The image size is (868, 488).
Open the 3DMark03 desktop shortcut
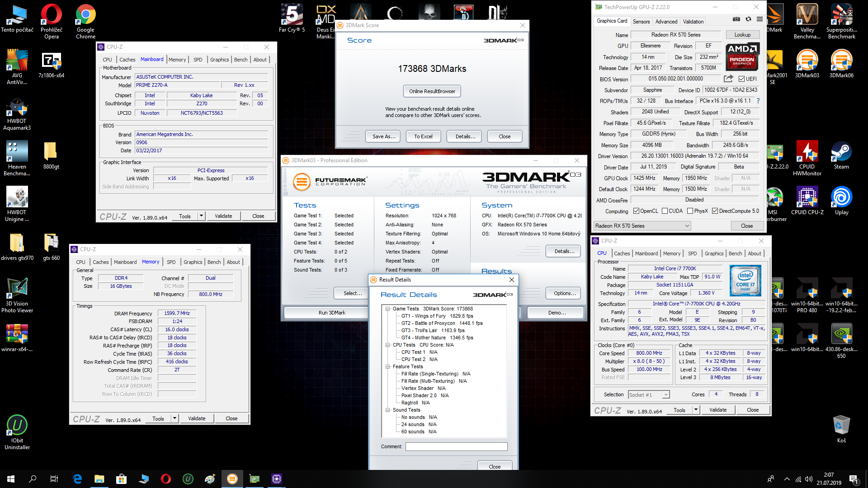click(x=807, y=64)
